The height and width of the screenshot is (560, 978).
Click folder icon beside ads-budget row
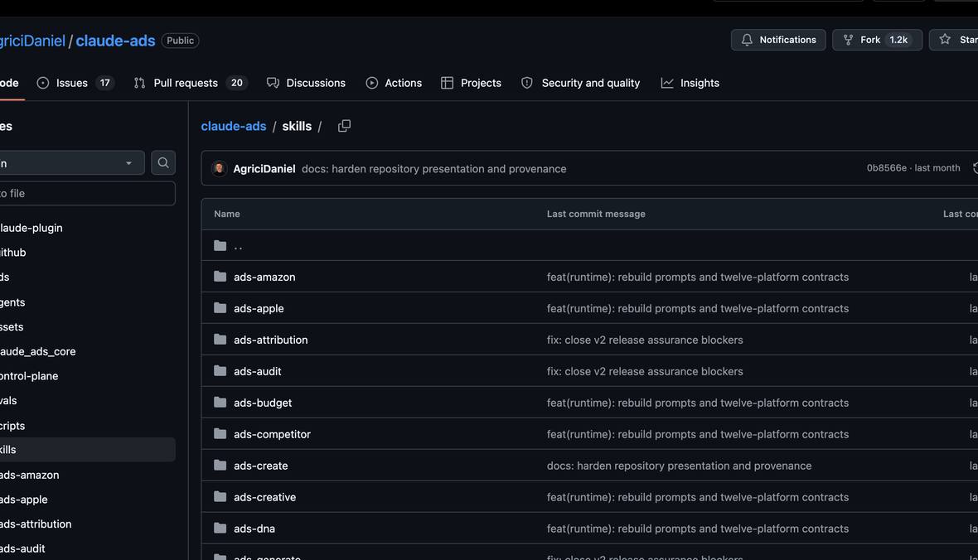coord(220,403)
